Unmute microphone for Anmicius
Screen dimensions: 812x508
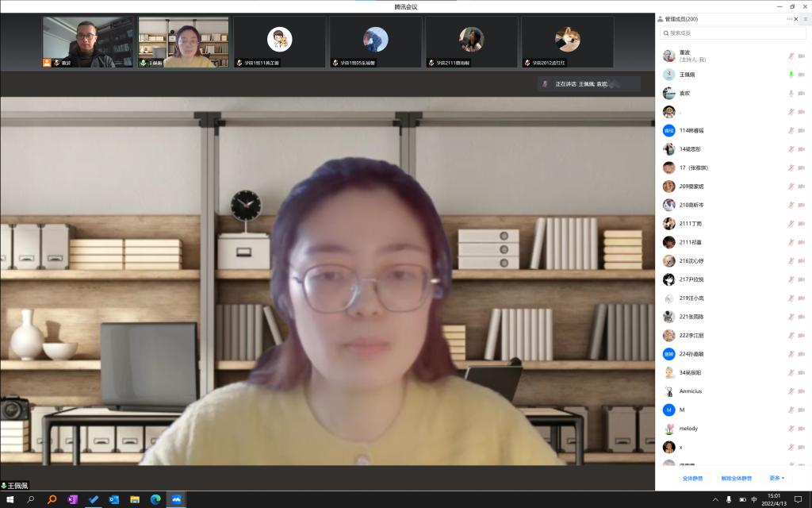click(x=791, y=391)
